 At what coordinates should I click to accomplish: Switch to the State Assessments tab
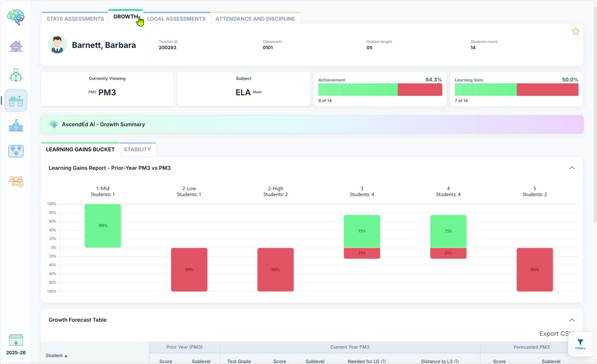pos(75,19)
